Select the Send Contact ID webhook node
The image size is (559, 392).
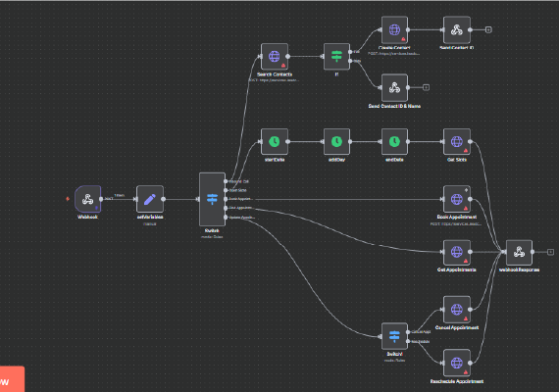[x=457, y=30]
